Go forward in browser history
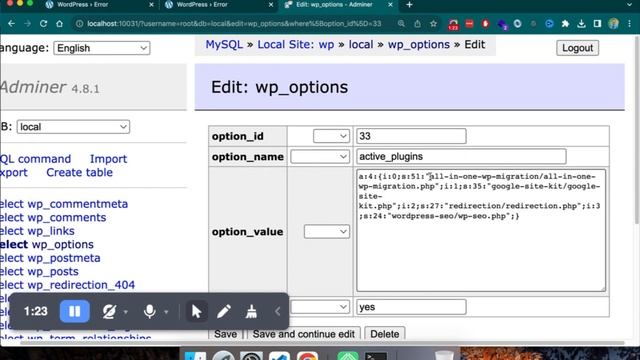Viewport: 640px width, 360px height. (x=27, y=24)
